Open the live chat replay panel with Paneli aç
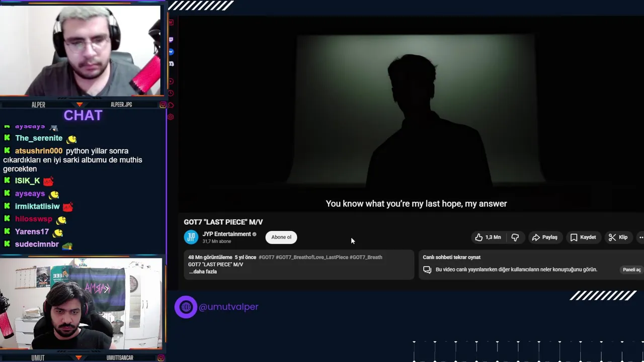 pyautogui.click(x=632, y=269)
